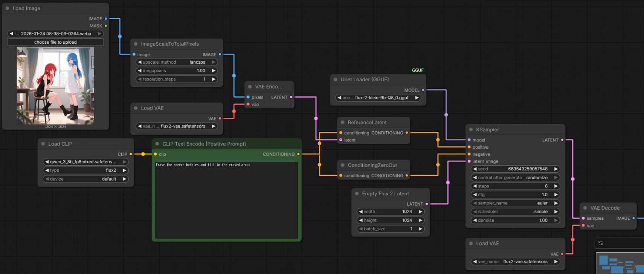Viewport: 644px width, 274px height.
Task: Open the sampler_name euler dropdown
Action: pos(515,203)
